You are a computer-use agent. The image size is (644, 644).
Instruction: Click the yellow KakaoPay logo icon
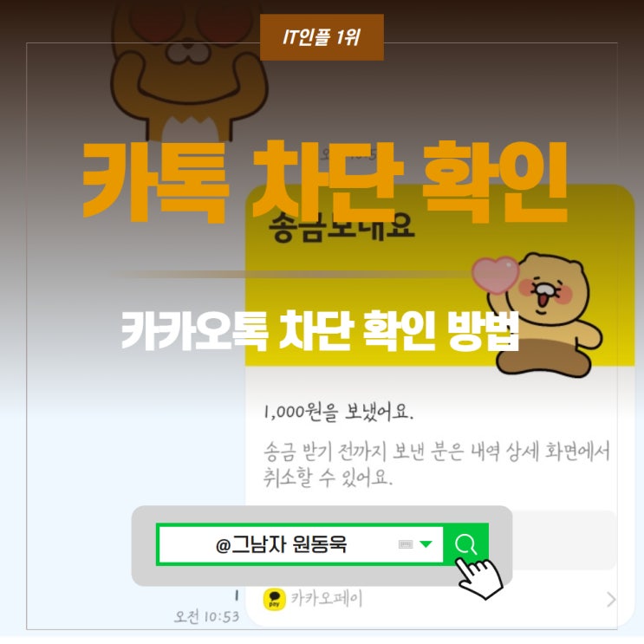pos(275,600)
